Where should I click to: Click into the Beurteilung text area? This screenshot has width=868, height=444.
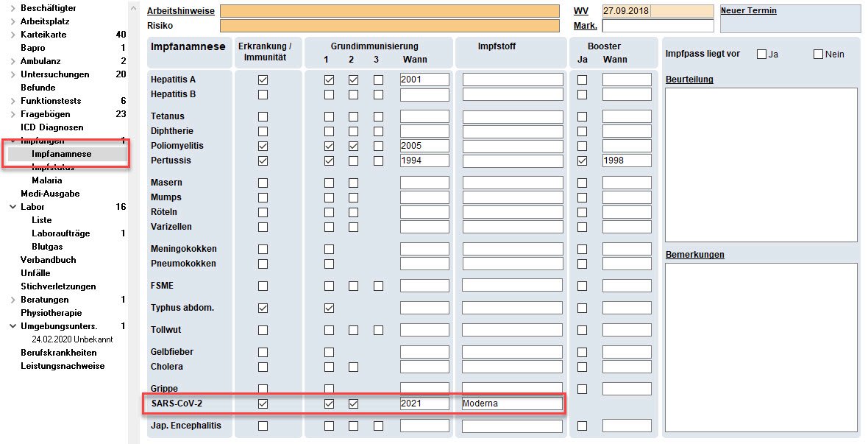(761, 164)
